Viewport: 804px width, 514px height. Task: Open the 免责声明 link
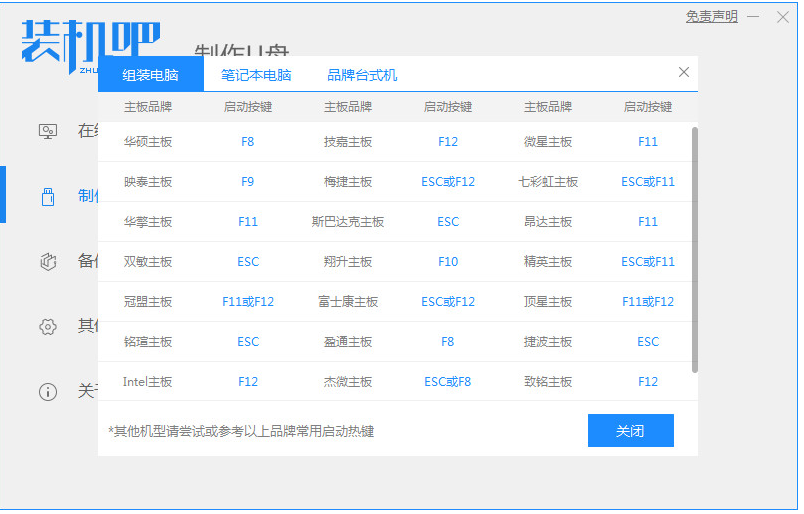(711, 17)
